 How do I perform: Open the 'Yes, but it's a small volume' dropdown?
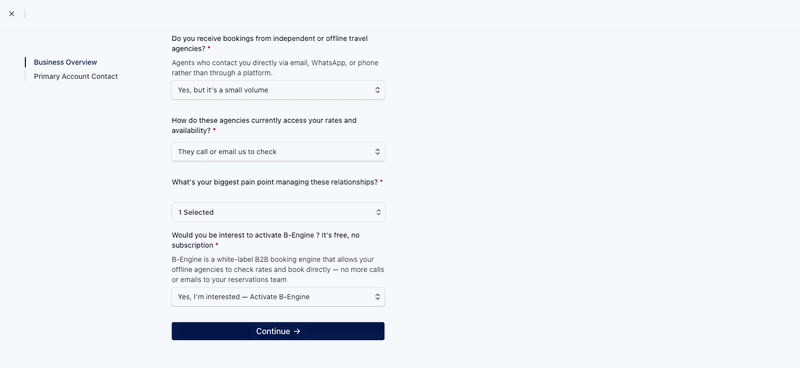coord(278,90)
